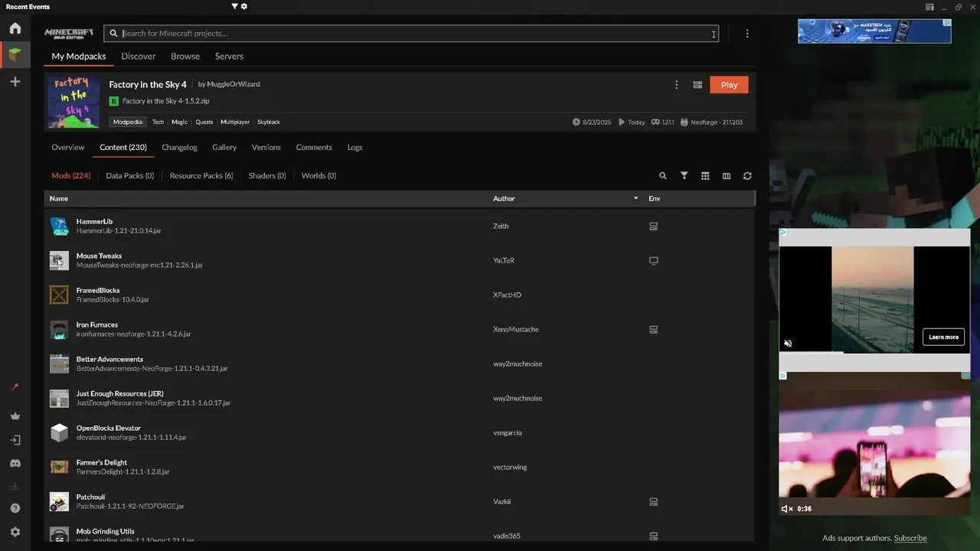
Task: Click the Env column header
Action: [655, 198]
